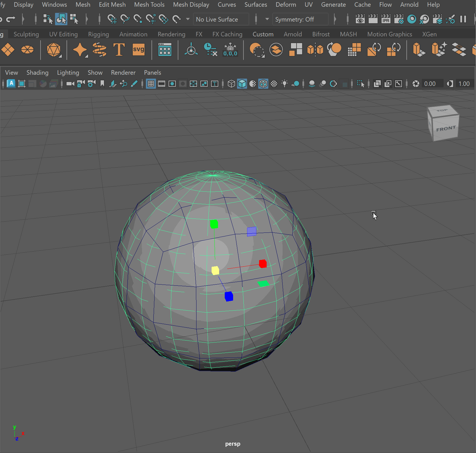The width and height of the screenshot is (476, 453).
Task: Click the Pause Viewport 2 icon
Action: point(463,19)
